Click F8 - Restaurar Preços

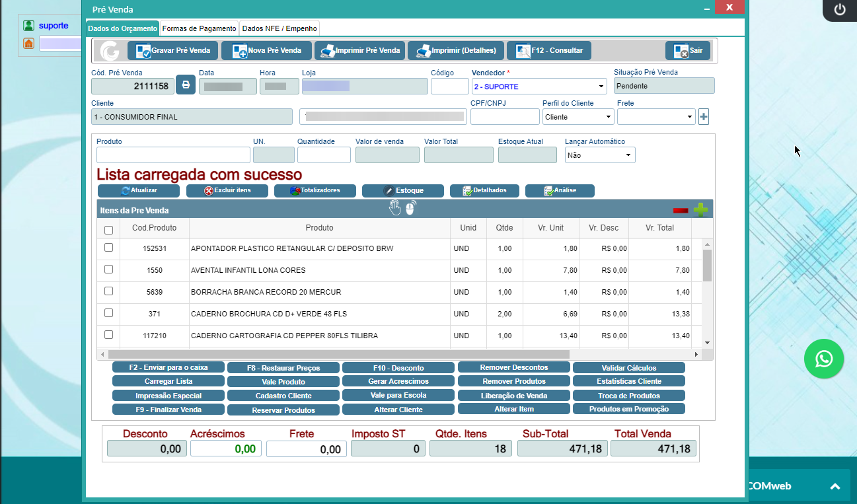point(283,368)
